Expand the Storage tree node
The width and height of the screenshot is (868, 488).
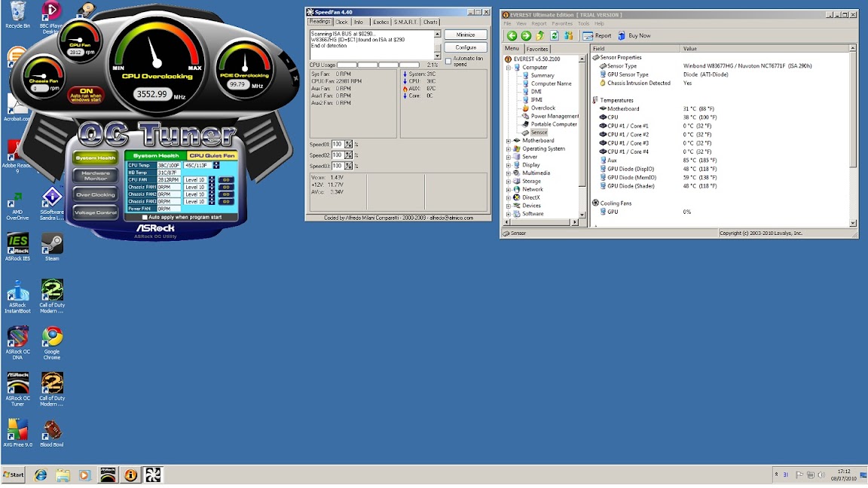[508, 181]
